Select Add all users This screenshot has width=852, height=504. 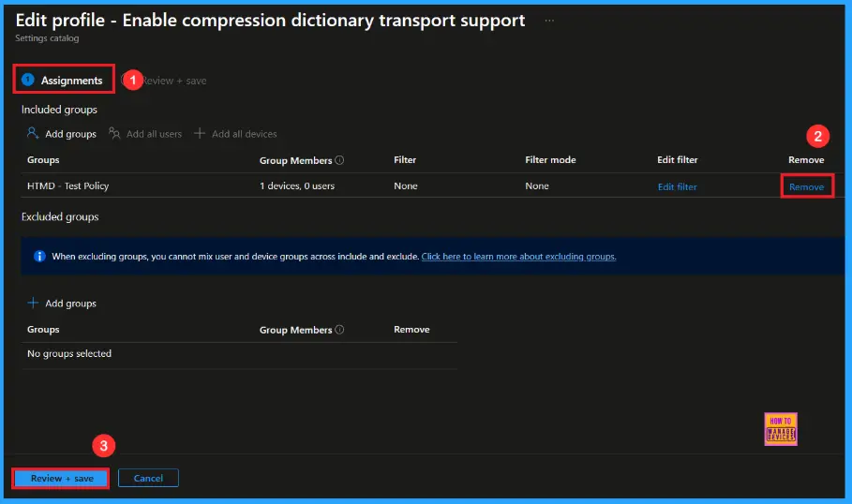coord(154,134)
